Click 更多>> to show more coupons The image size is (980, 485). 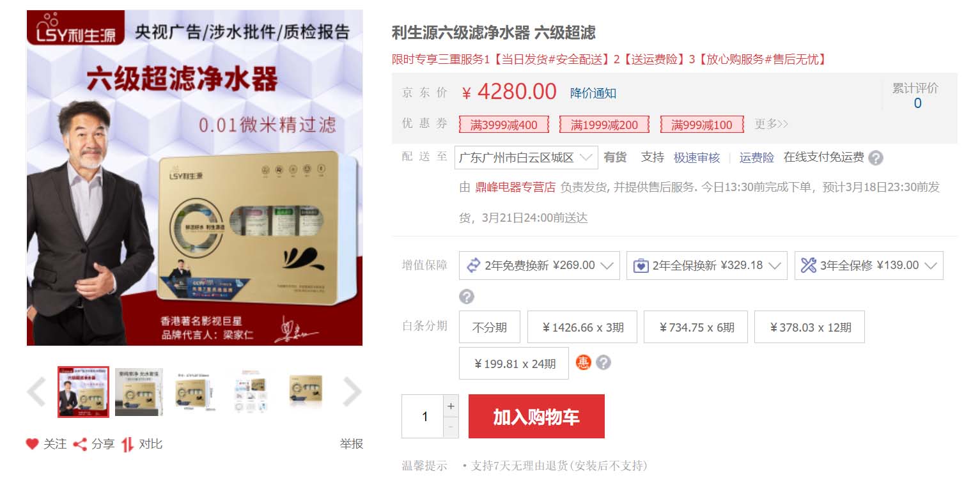click(771, 124)
